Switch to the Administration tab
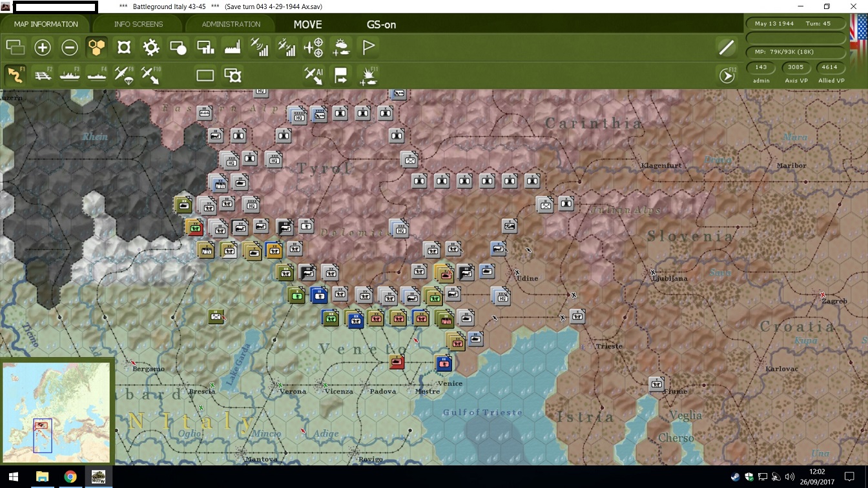The height and width of the screenshot is (488, 868). (x=231, y=25)
